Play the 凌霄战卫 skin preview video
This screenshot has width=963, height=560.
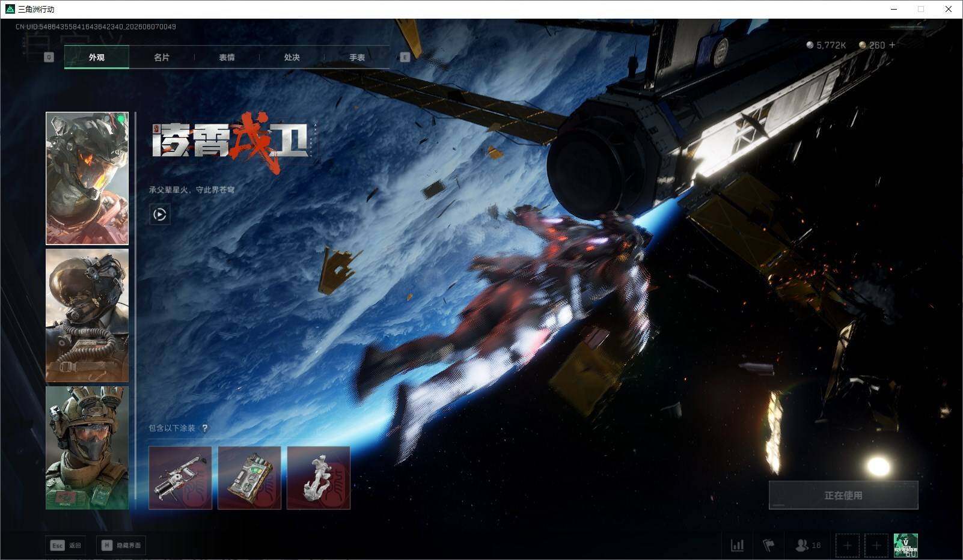tap(160, 215)
